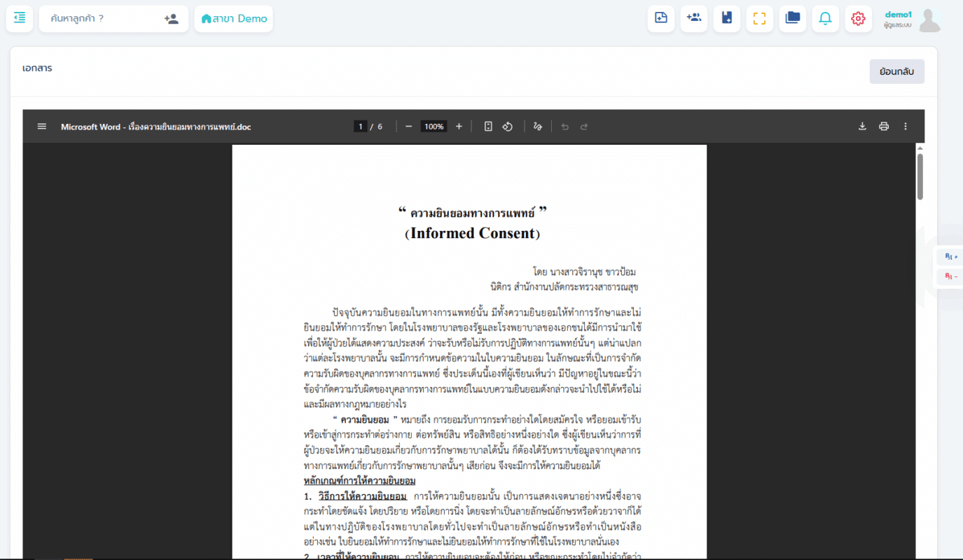Open settings gear in top bar
Viewport: 963px width, 560px height.
click(859, 18)
